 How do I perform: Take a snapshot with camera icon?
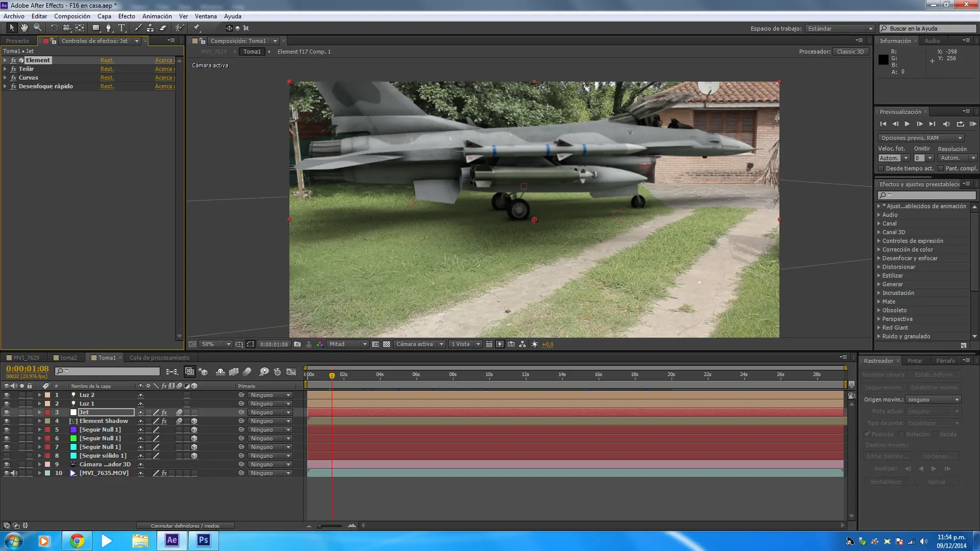coord(297,344)
